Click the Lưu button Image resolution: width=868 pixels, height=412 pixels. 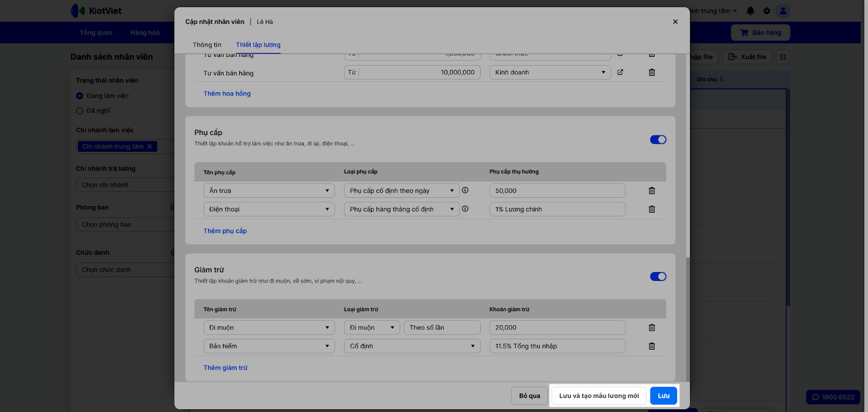click(x=663, y=396)
